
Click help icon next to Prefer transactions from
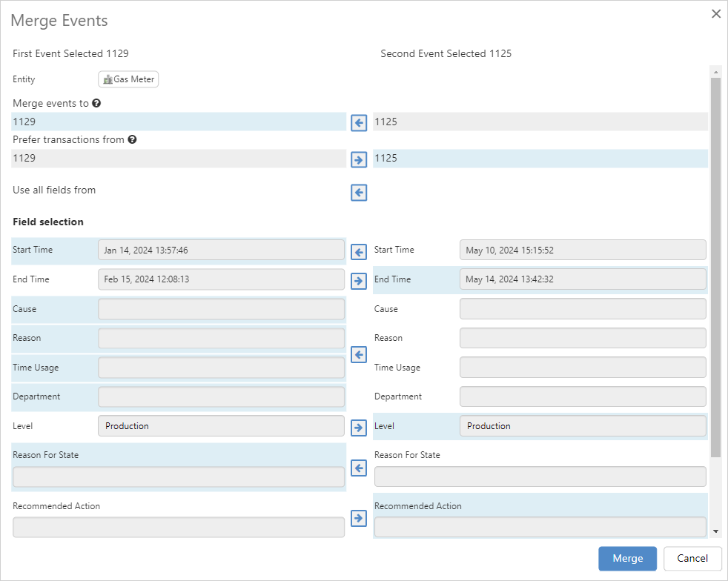[x=132, y=139]
